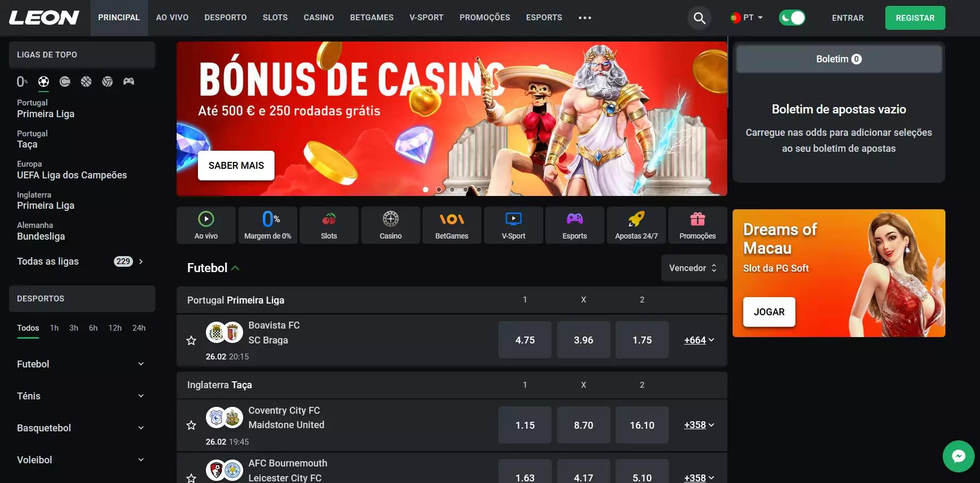Favorite the Boavista FC vs SC Braga match
The width and height of the screenshot is (980, 483).
click(192, 340)
